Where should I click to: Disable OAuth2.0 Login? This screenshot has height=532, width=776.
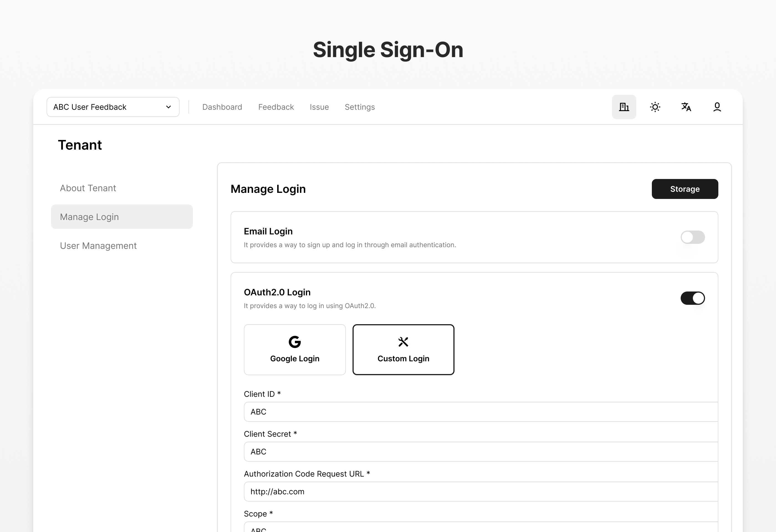coord(693,298)
